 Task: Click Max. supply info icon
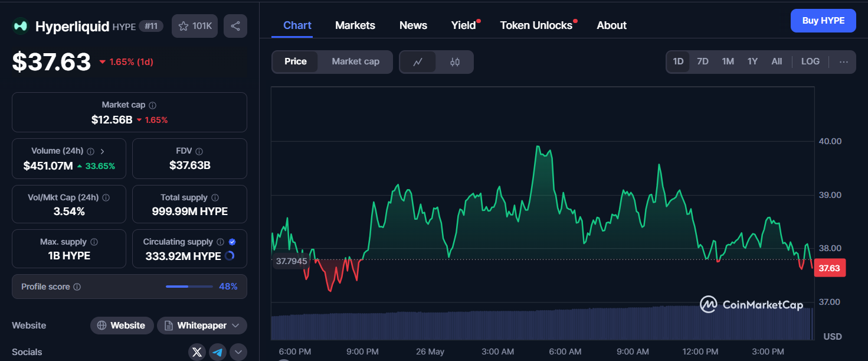tap(94, 242)
